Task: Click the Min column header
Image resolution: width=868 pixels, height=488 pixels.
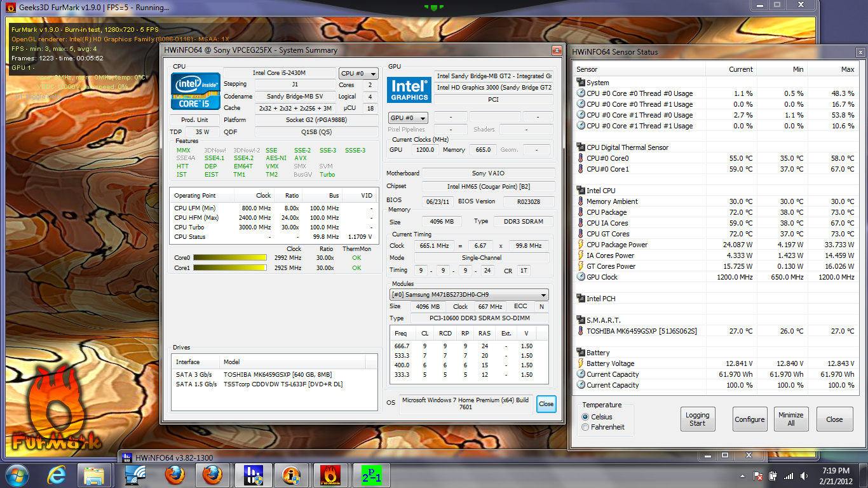Action: coord(782,69)
